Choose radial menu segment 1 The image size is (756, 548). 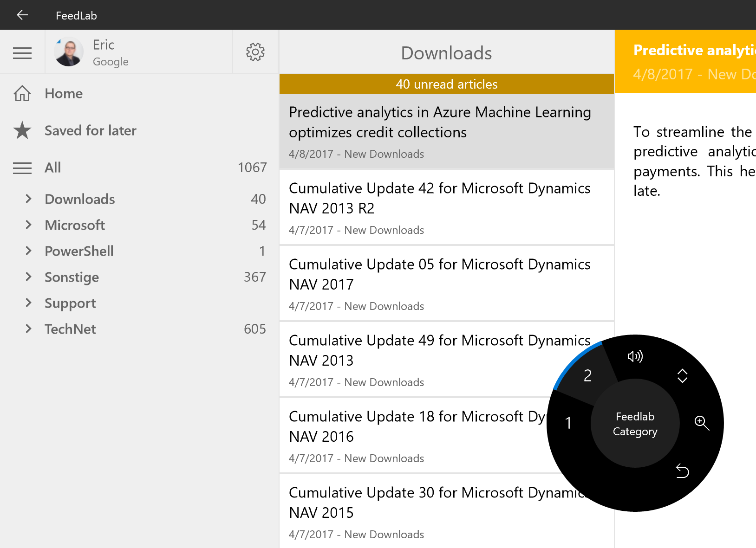[x=568, y=423]
